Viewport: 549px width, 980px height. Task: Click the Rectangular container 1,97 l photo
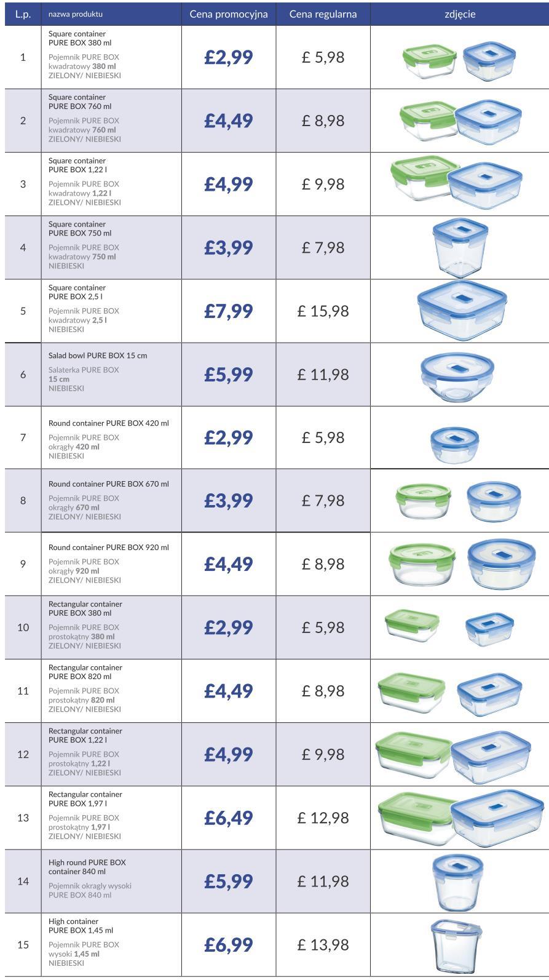[x=460, y=818]
